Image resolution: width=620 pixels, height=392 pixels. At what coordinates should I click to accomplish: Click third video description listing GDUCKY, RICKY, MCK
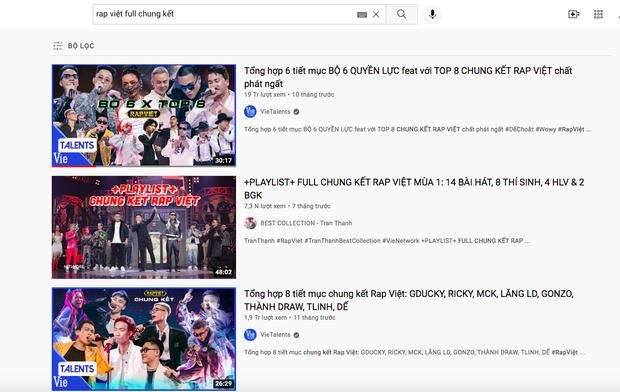pyautogui.click(x=414, y=352)
